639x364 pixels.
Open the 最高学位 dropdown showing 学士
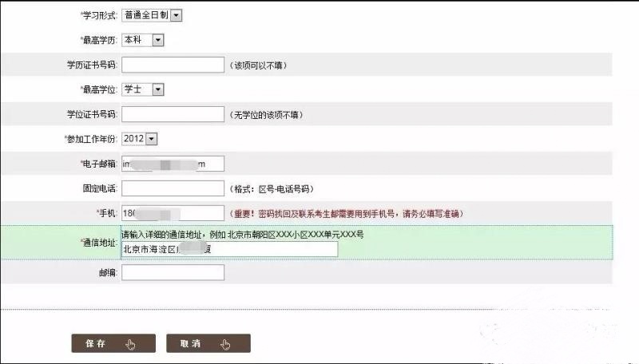point(143,89)
